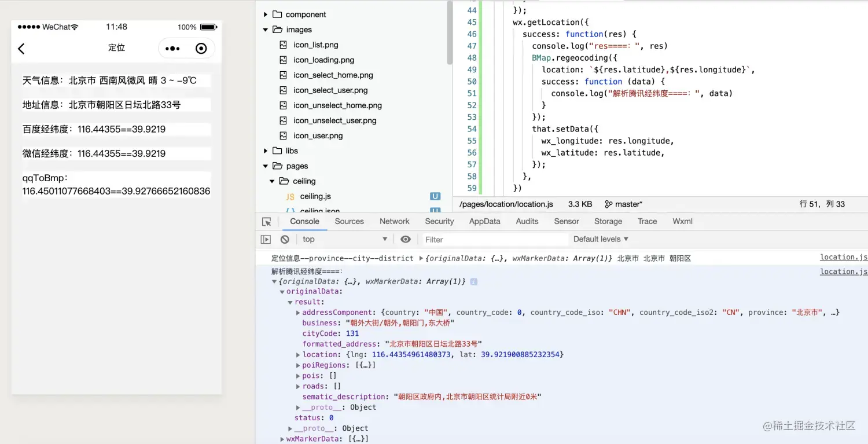Clear the console with the ban icon
The width and height of the screenshot is (868, 444).
(285, 239)
